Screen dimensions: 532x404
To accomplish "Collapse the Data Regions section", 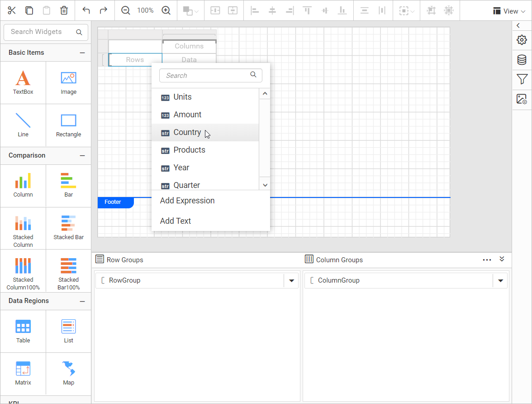I will [x=82, y=301].
